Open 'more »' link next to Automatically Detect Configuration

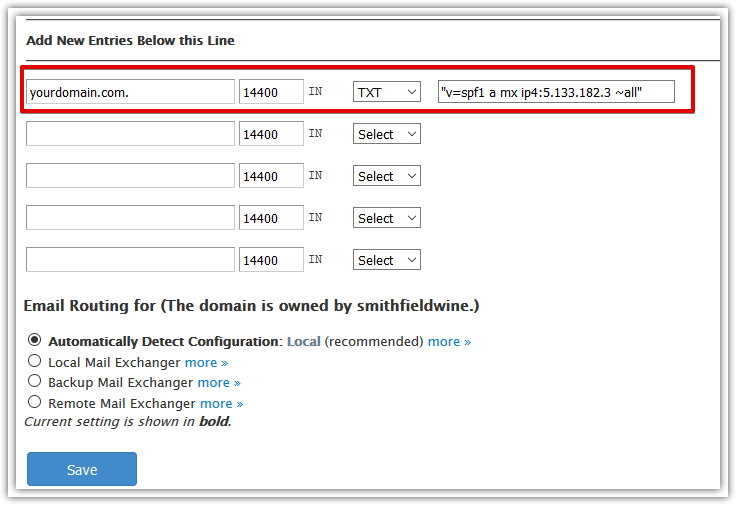click(449, 342)
